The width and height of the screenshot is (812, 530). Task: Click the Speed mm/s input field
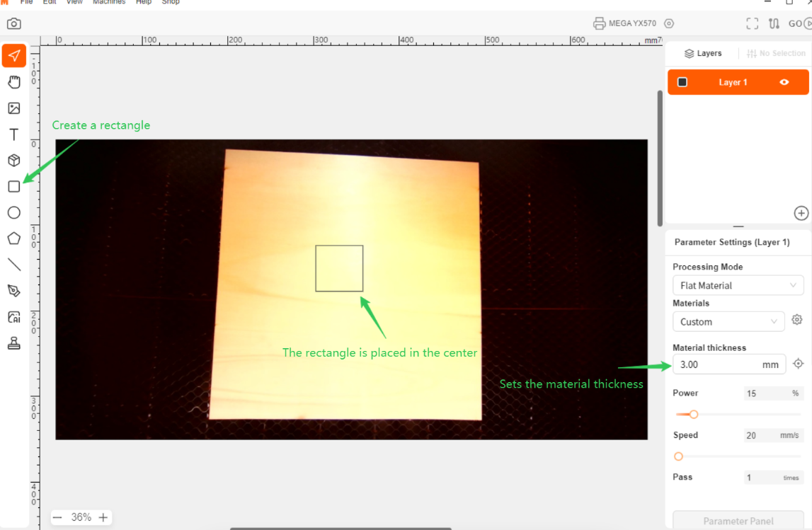click(x=773, y=435)
